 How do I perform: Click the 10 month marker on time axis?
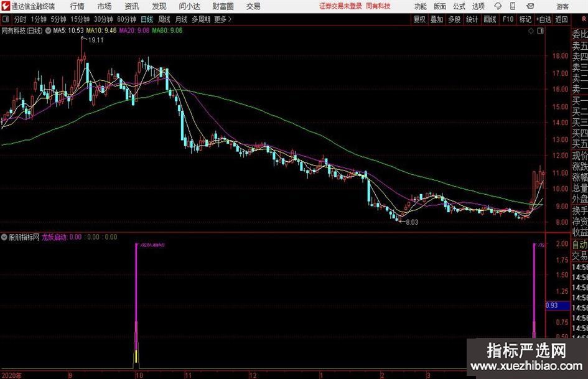pos(139,375)
